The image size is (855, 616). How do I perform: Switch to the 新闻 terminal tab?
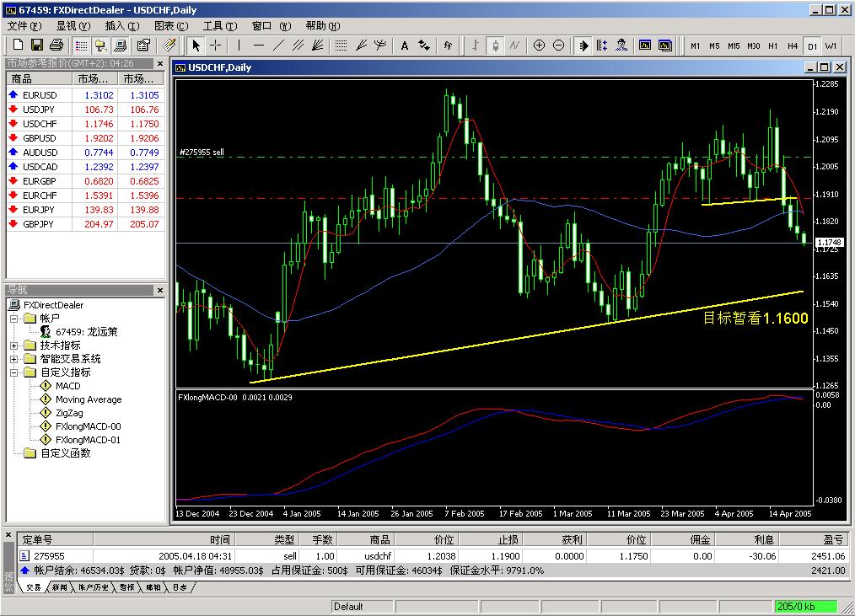(60, 587)
